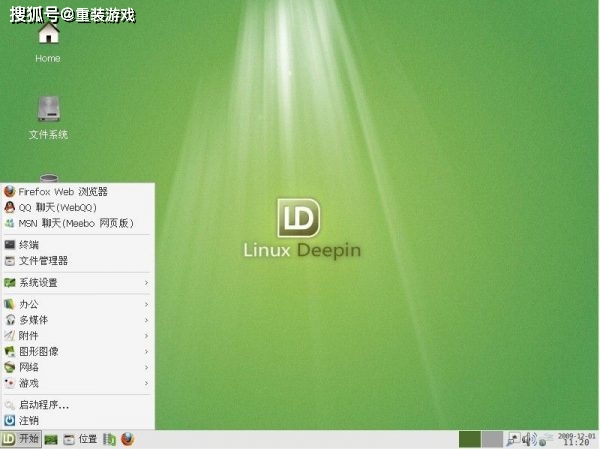Click the power icon next to 注销
The height and width of the screenshot is (449, 600).
[10, 420]
